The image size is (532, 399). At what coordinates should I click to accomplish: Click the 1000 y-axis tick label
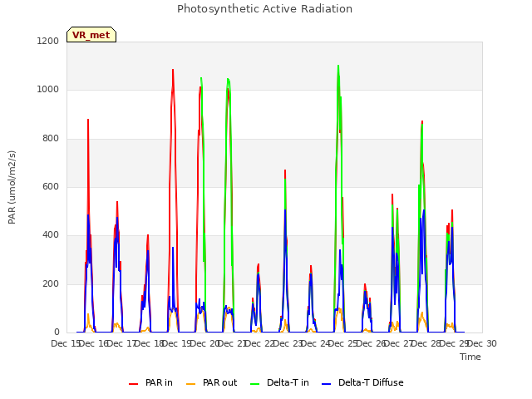tap(48, 90)
